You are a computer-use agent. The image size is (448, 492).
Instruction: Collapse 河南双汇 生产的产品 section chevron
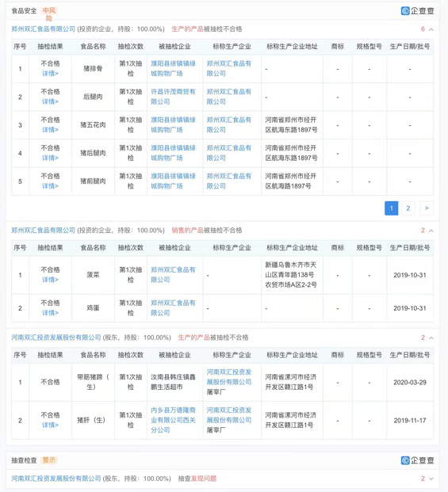[x=431, y=338]
